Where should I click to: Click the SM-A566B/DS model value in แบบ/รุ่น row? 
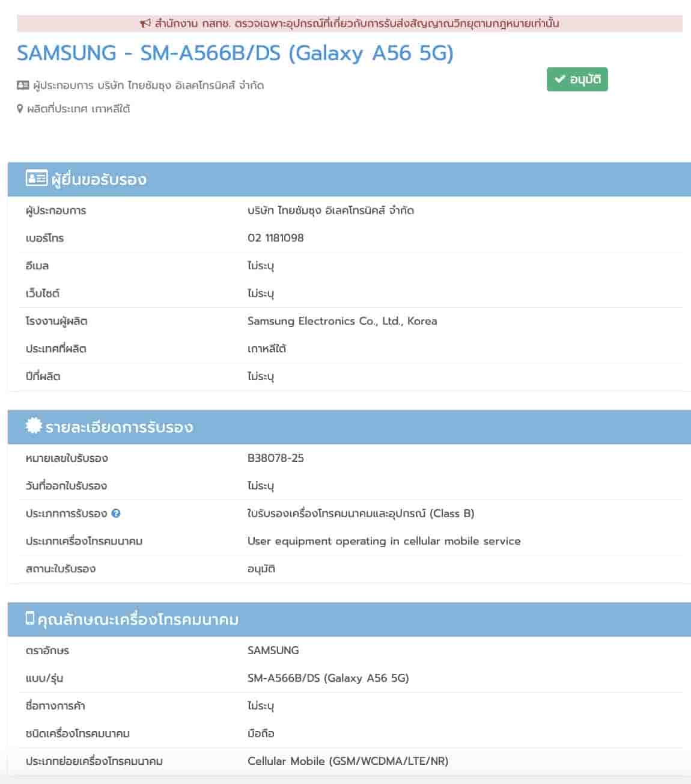pyautogui.click(x=328, y=678)
